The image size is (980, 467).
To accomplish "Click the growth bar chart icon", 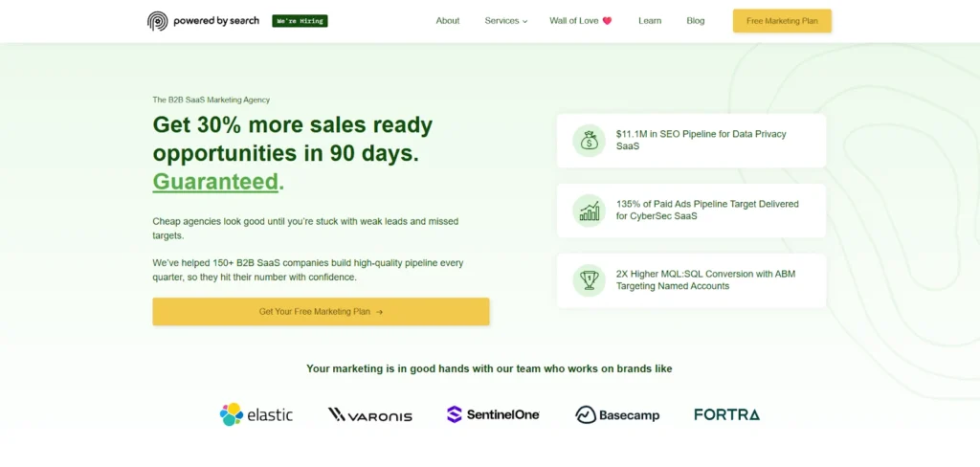I will pyautogui.click(x=589, y=211).
